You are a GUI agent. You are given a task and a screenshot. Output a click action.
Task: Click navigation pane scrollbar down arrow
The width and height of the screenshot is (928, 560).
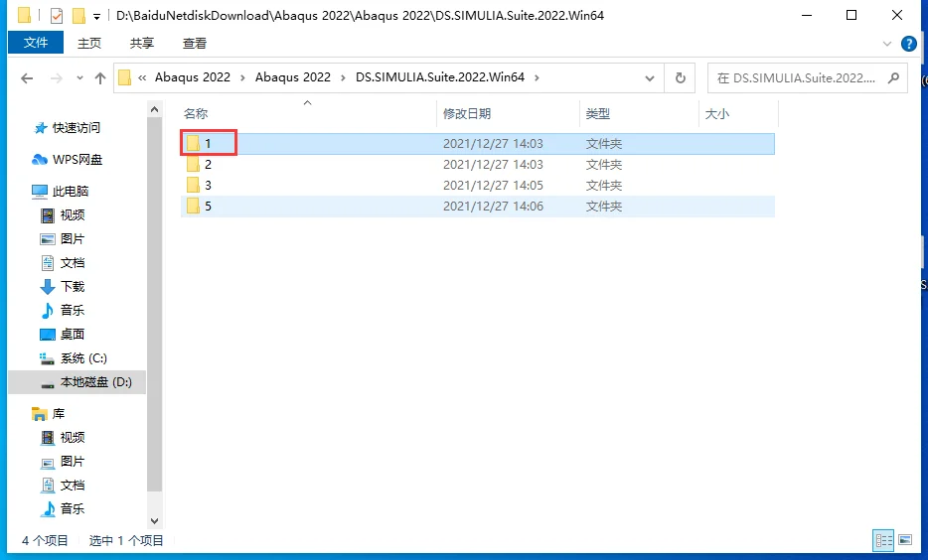pos(154,521)
